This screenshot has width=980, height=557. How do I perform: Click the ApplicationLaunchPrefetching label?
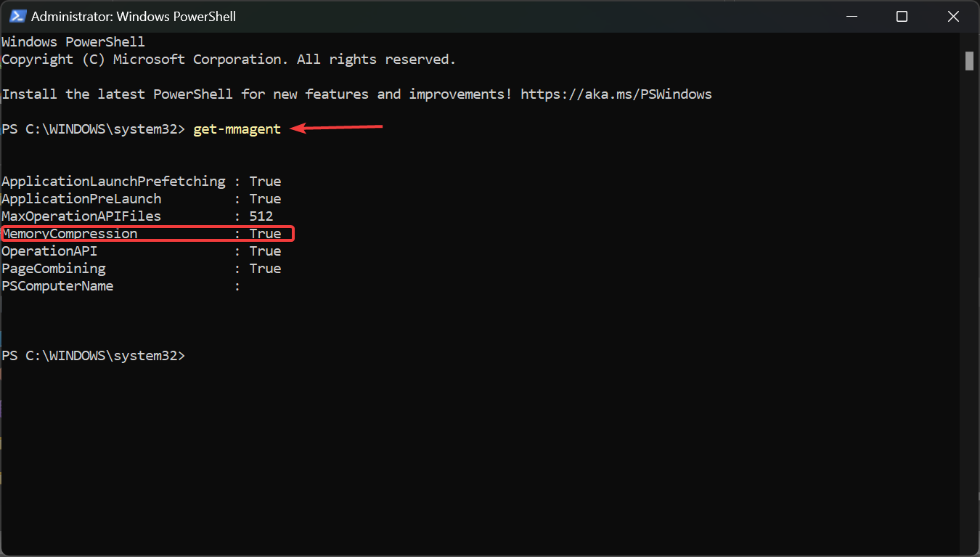click(113, 181)
